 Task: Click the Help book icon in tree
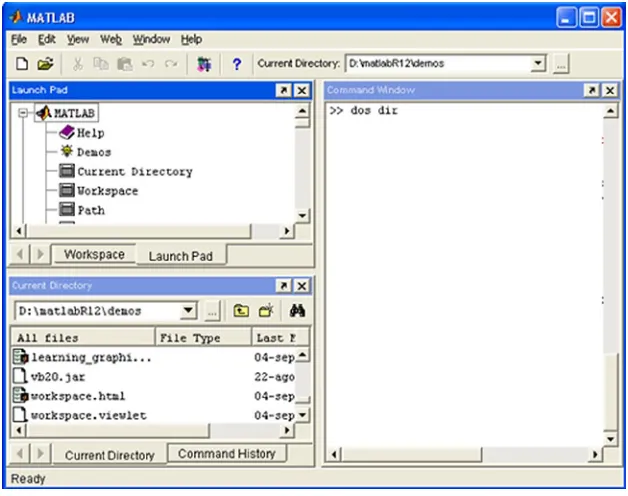click(66, 132)
